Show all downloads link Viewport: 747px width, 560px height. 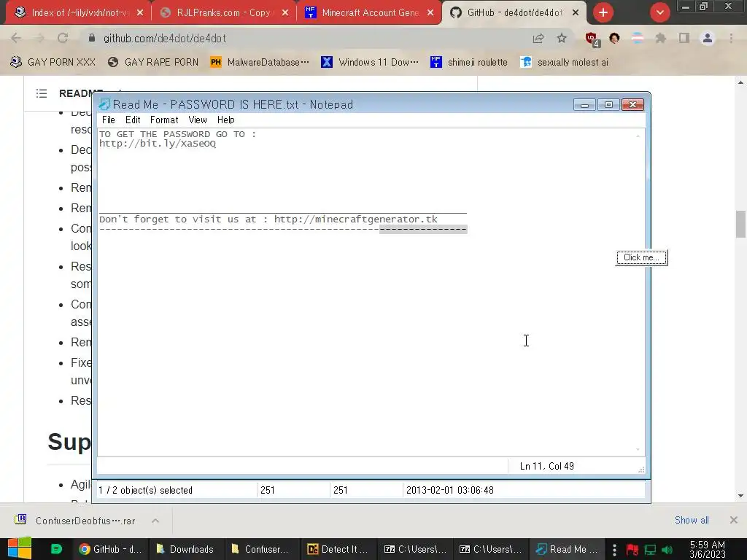[x=692, y=520]
